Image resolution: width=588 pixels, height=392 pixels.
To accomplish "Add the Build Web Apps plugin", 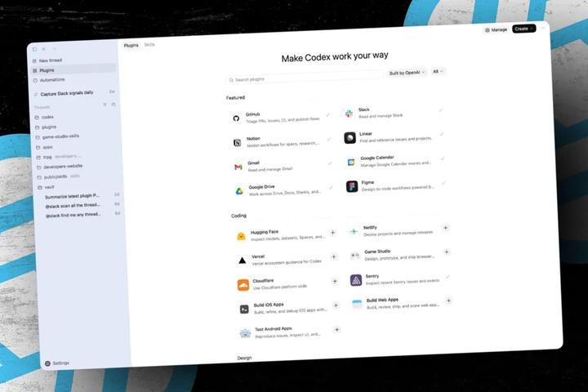I will (x=448, y=301).
